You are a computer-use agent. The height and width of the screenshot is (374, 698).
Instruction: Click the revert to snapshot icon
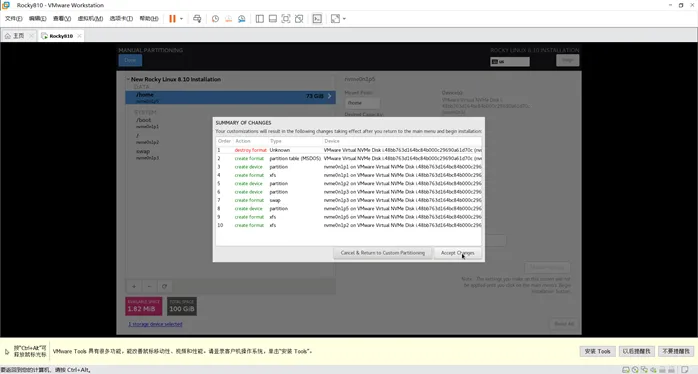tap(228, 19)
